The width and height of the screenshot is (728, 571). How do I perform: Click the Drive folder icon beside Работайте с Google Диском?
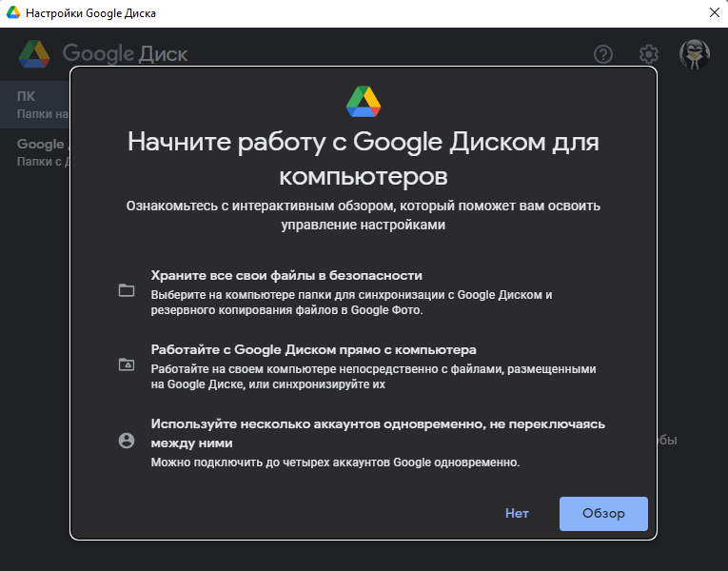pos(127,364)
